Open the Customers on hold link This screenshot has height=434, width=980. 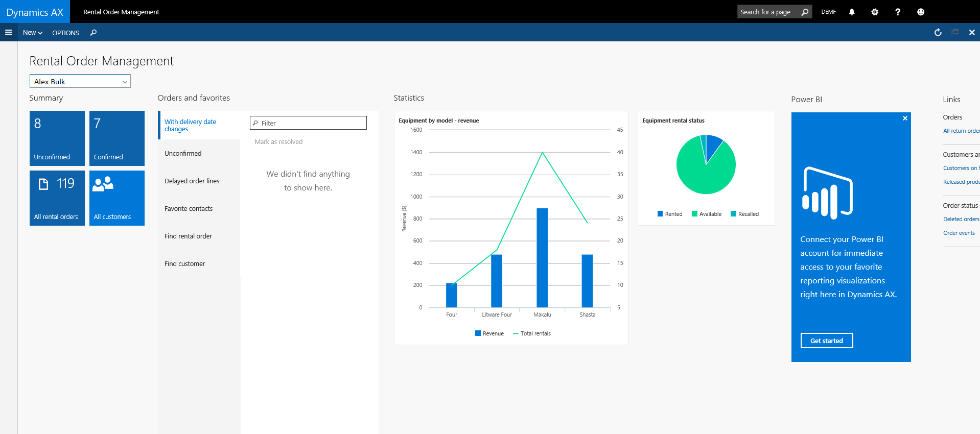(x=961, y=168)
